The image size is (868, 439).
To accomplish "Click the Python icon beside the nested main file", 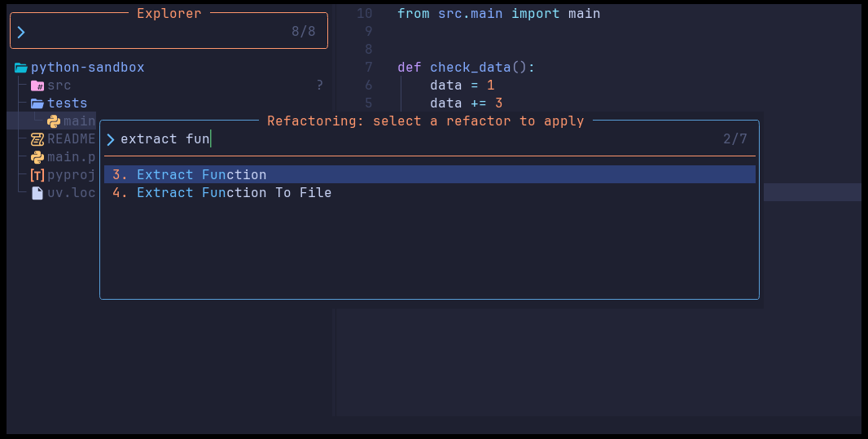I will pos(54,121).
